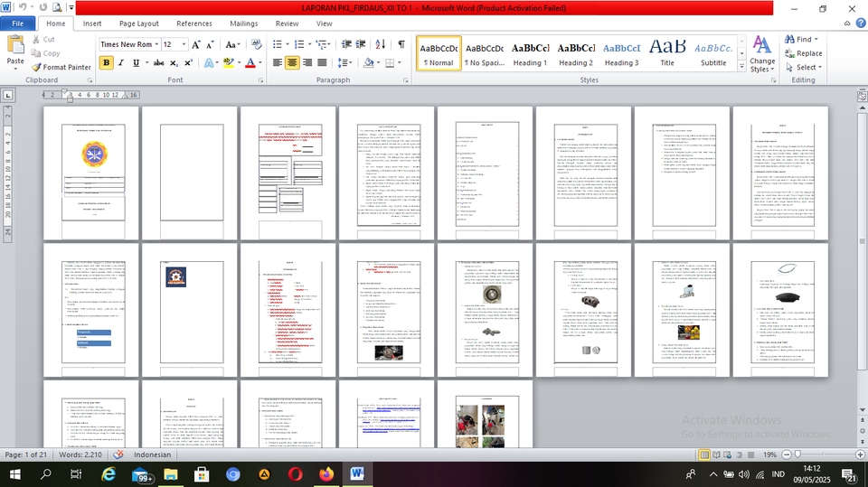Viewport: 868px width, 487px height.
Task: Open the cover page thumbnail with logo
Action: [91, 173]
